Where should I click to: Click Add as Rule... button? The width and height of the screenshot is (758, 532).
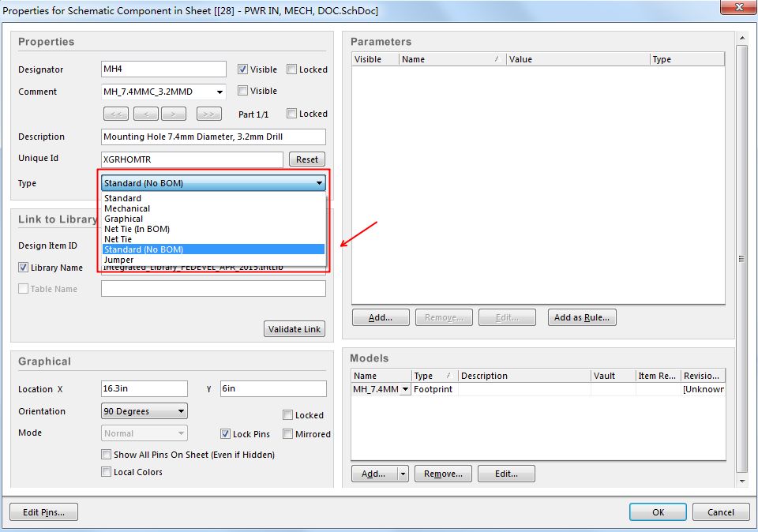582,317
